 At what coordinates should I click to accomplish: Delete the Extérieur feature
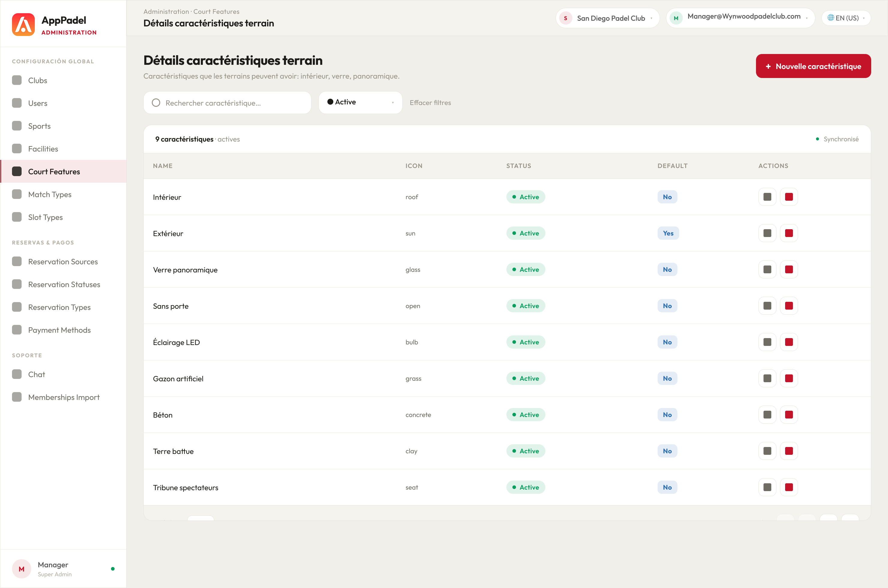pyautogui.click(x=789, y=233)
